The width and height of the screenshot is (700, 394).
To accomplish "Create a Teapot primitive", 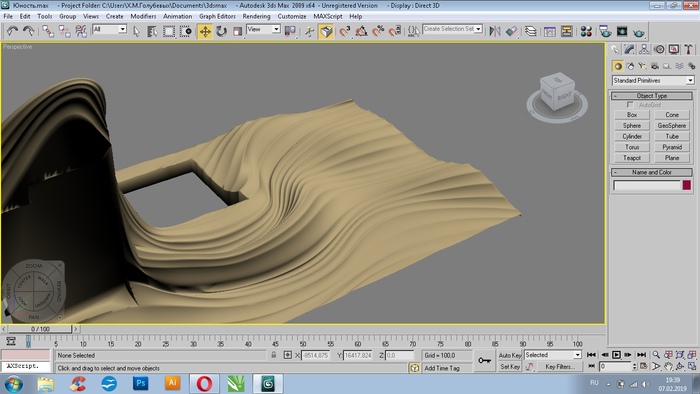I will click(x=632, y=158).
